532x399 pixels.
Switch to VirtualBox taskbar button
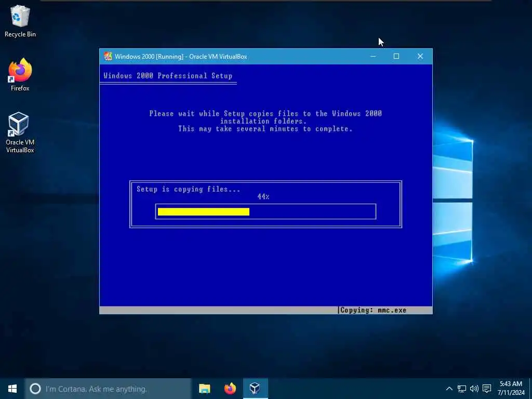(256, 389)
